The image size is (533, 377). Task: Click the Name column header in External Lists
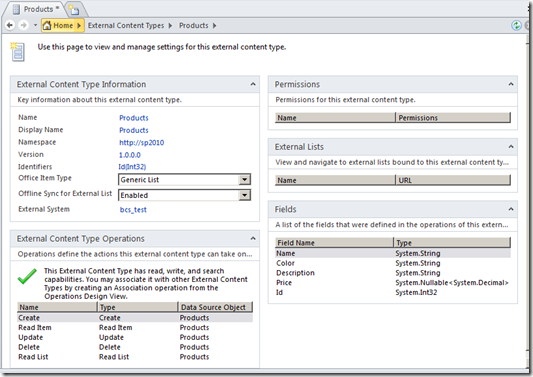[335, 181]
